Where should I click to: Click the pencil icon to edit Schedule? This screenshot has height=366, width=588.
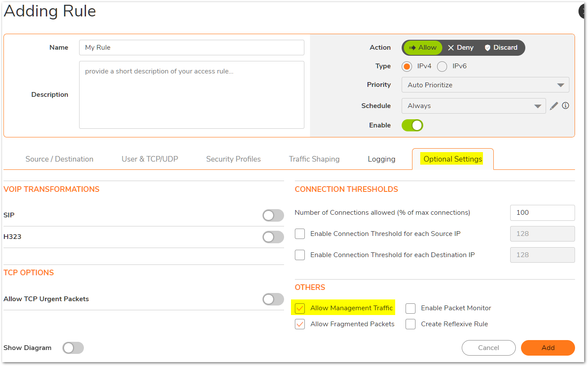[554, 106]
